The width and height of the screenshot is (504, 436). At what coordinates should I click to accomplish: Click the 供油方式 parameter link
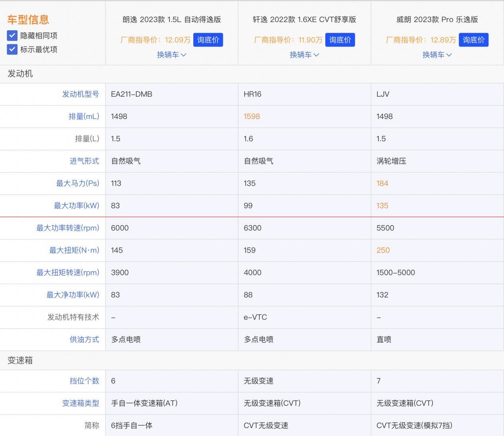point(84,339)
